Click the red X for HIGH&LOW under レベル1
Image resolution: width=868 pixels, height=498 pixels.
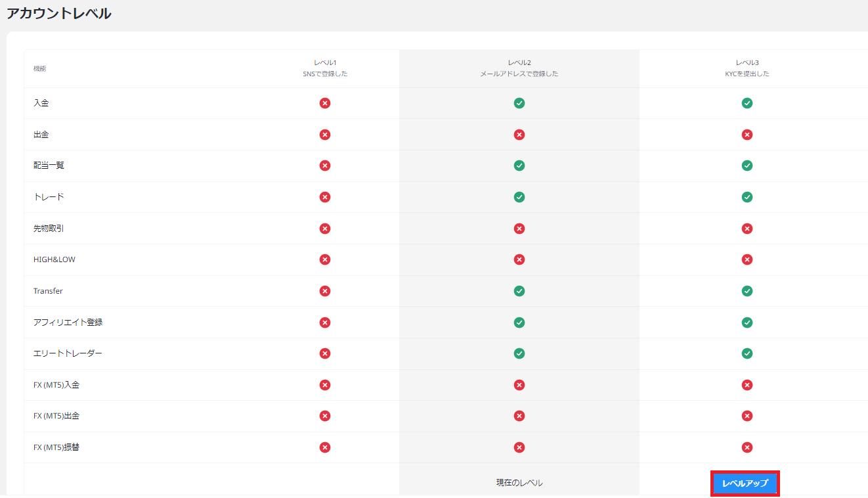[x=324, y=260]
